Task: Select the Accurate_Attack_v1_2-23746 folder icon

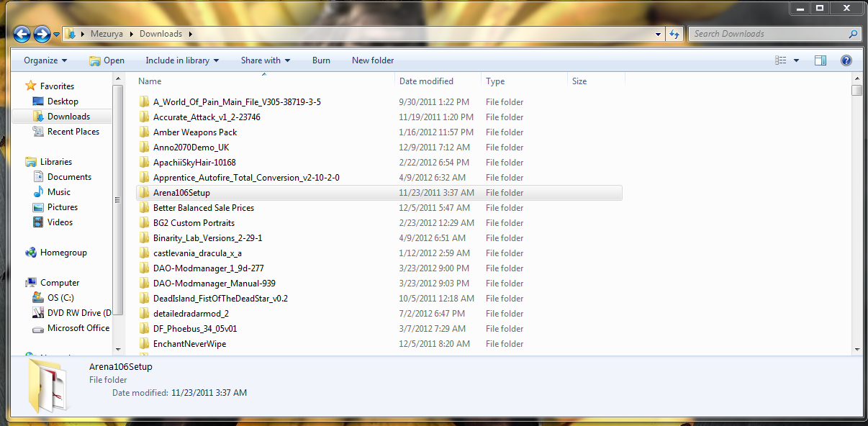Action: (145, 117)
